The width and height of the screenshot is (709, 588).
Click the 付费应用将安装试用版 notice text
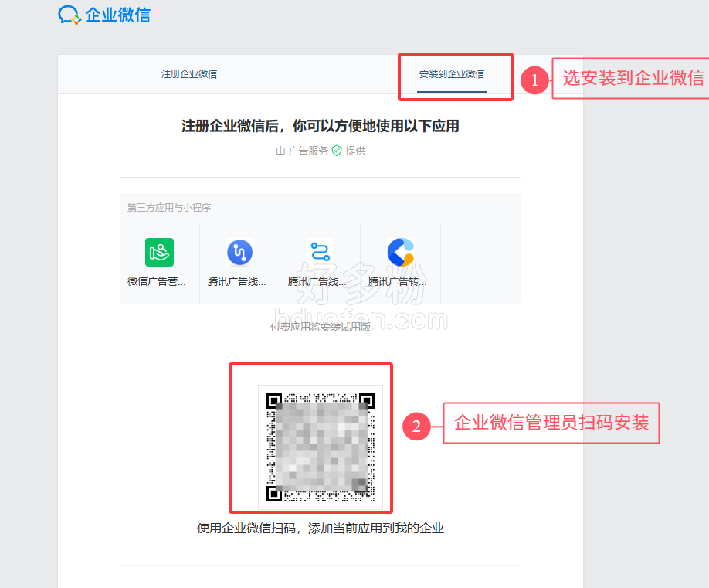point(320,327)
